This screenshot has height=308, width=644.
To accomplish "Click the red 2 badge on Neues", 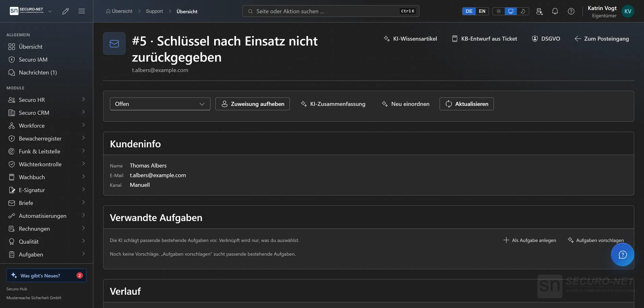I will [x=79, y=275].
